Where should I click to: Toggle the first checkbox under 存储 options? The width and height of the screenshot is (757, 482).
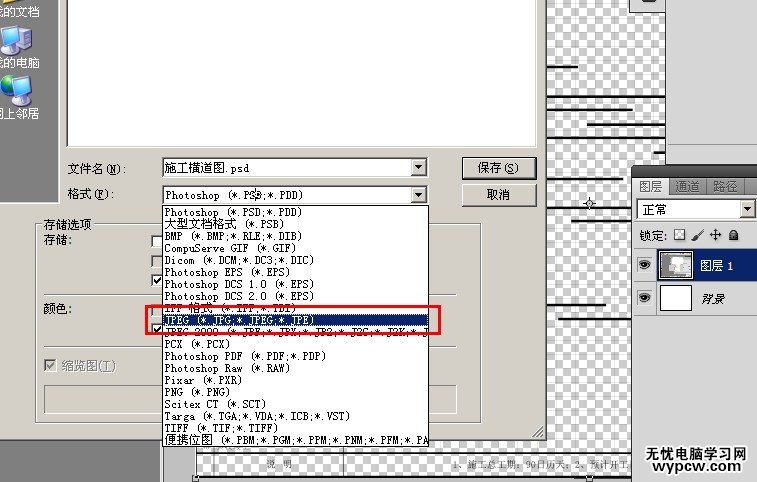(156, 241)
